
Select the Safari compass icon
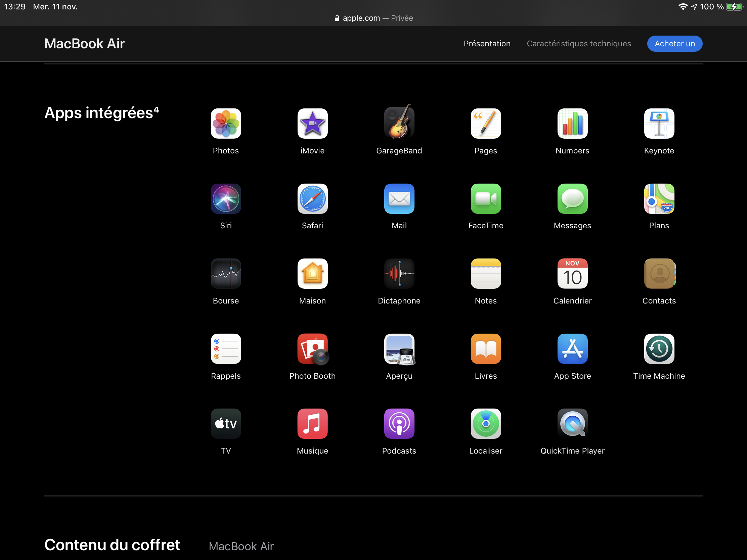(312, 198)
